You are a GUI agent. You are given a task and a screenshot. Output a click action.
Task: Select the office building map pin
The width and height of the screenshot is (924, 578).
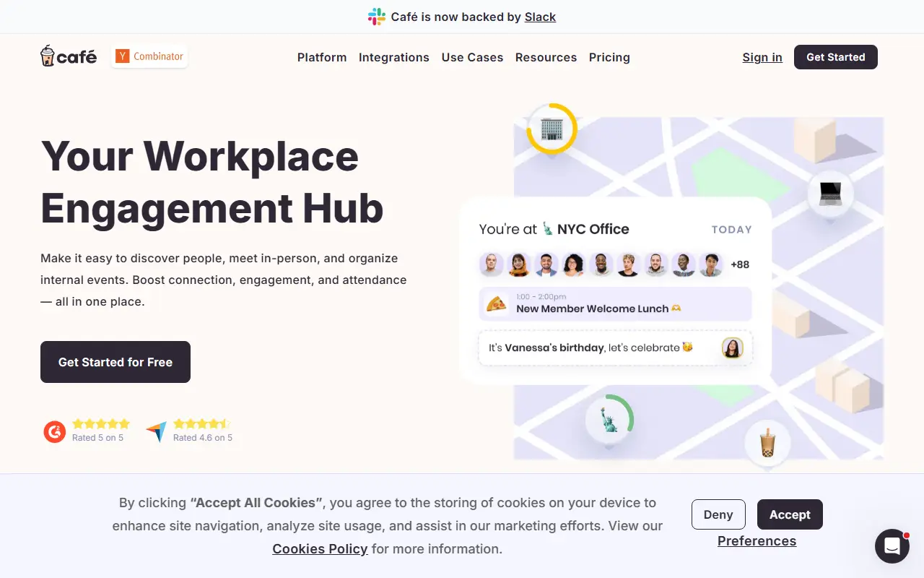pos(552,129)
